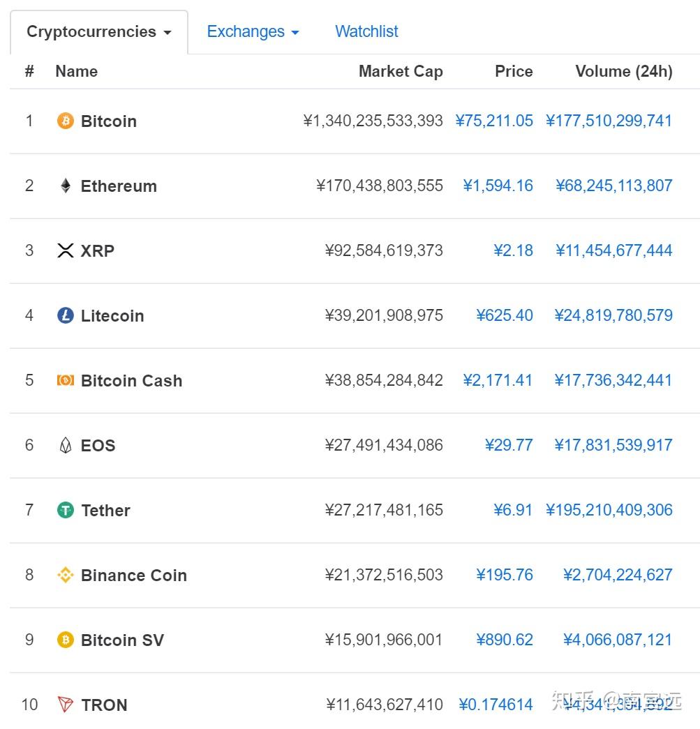700x729 pixels.
Task: Click the blue Litecoin logo icon
Action: pyautogui.click(x=65, y=315)
